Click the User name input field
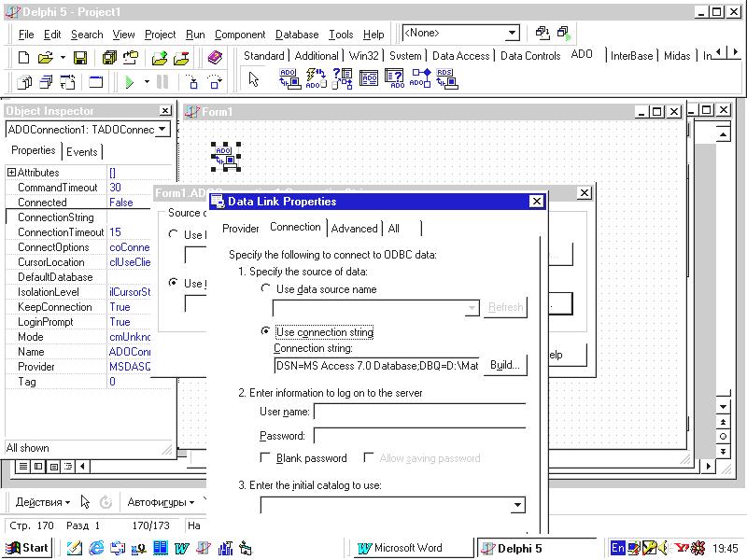 (x=419, y=412)
